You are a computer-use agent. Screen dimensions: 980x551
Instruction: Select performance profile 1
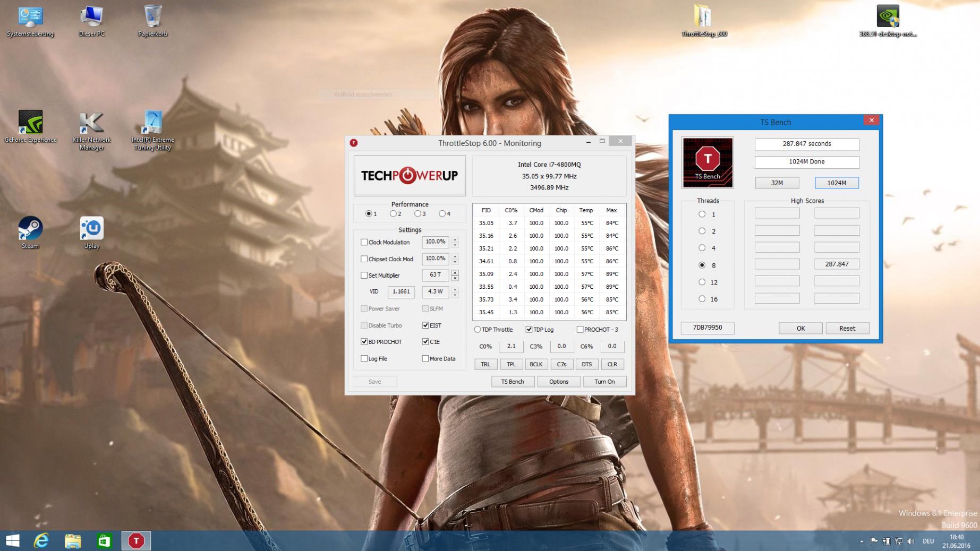[x=369, y=214]
